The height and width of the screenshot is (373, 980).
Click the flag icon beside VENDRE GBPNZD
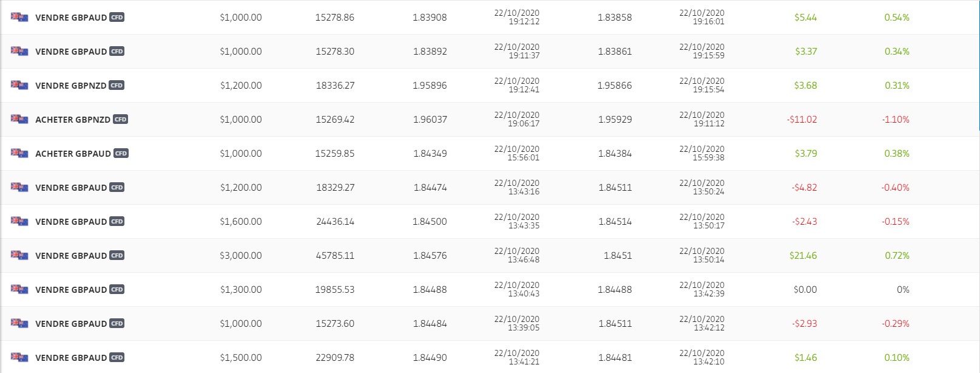click(x=19, y=85)
